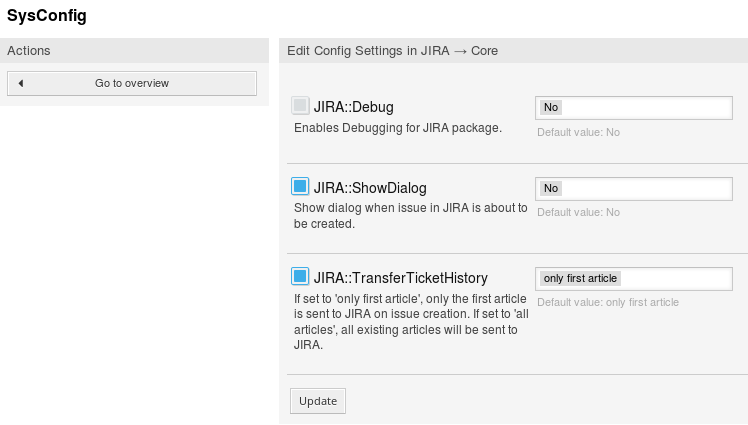Click the JIRA::ShowDialog setting label

click(370, 187)
